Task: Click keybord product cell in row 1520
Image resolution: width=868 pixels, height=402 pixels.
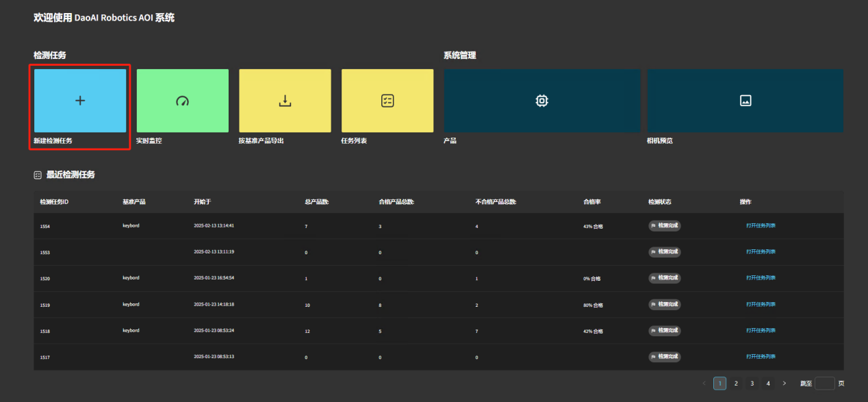Action: point(131,277)
